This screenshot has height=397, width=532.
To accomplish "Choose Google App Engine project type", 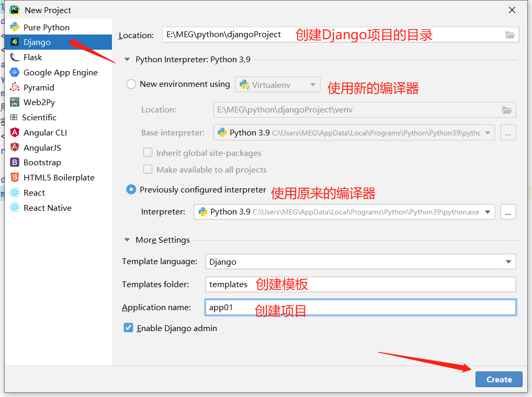I will pos(59,72).
